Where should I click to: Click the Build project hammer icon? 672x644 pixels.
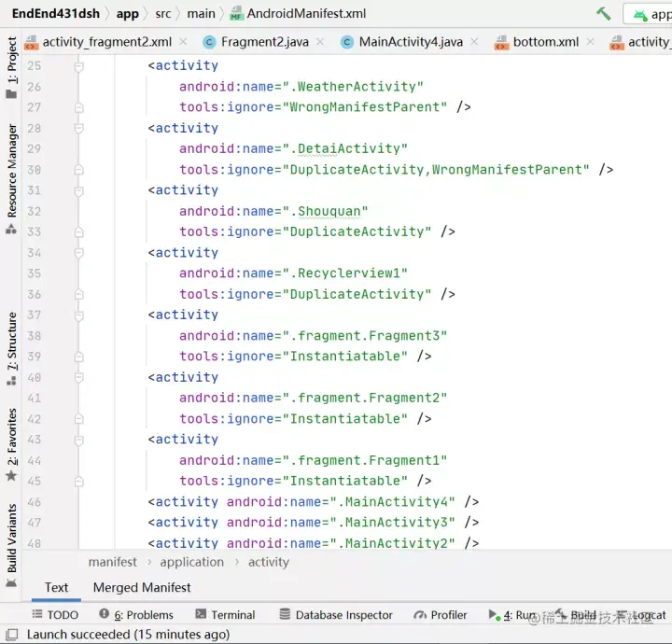pos(604,14)
